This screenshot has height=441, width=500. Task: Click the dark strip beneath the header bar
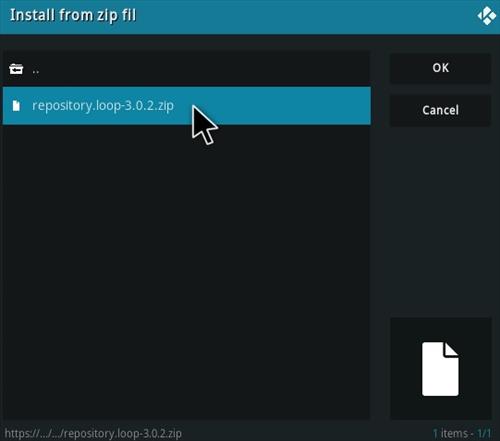tap(250, 42)
